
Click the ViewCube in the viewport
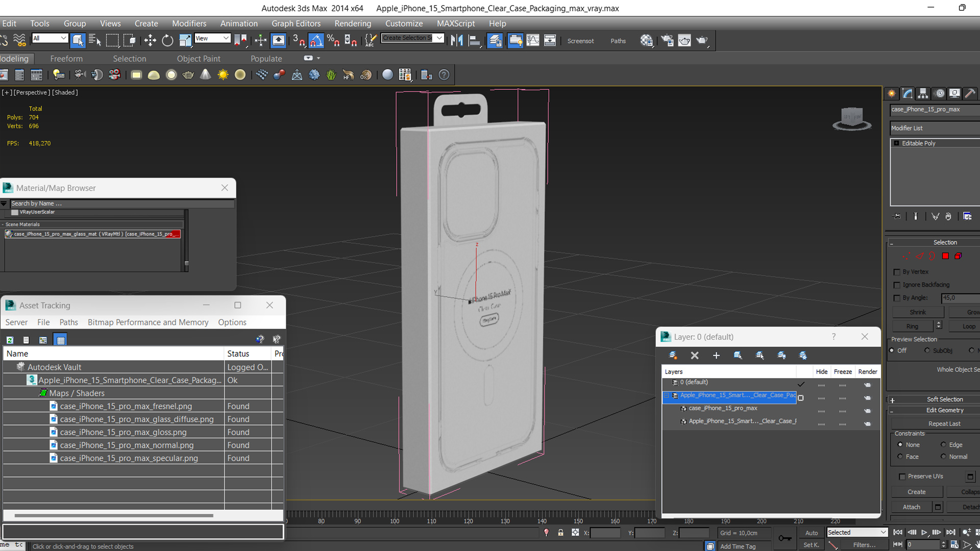(x=852, y=119)
